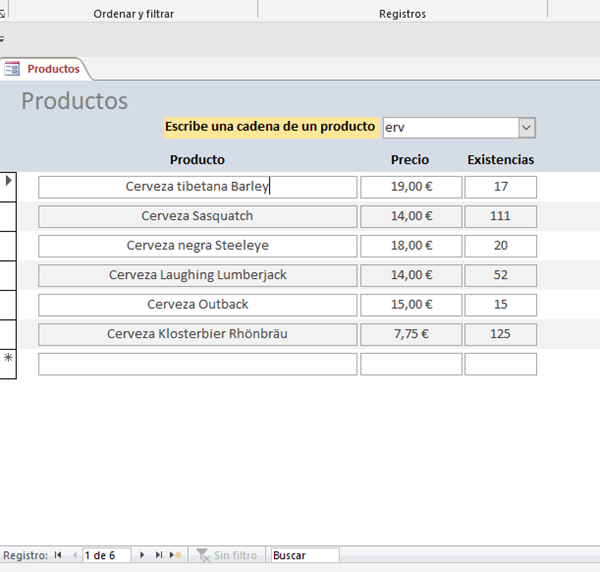Go to the previous record
The height and width of the screenshot is (572, 600).
[x=74, y=555]
